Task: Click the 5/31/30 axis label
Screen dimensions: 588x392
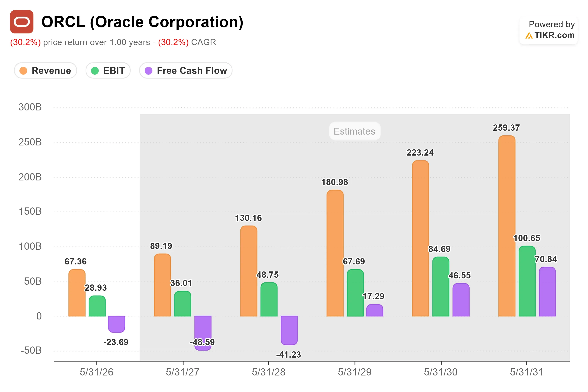Action: coord(441,372)
